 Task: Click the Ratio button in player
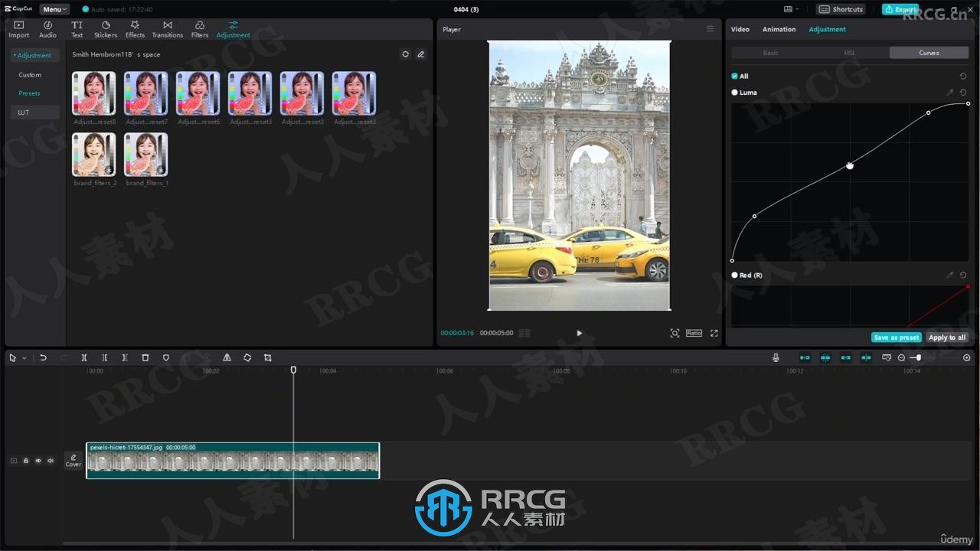694,333
